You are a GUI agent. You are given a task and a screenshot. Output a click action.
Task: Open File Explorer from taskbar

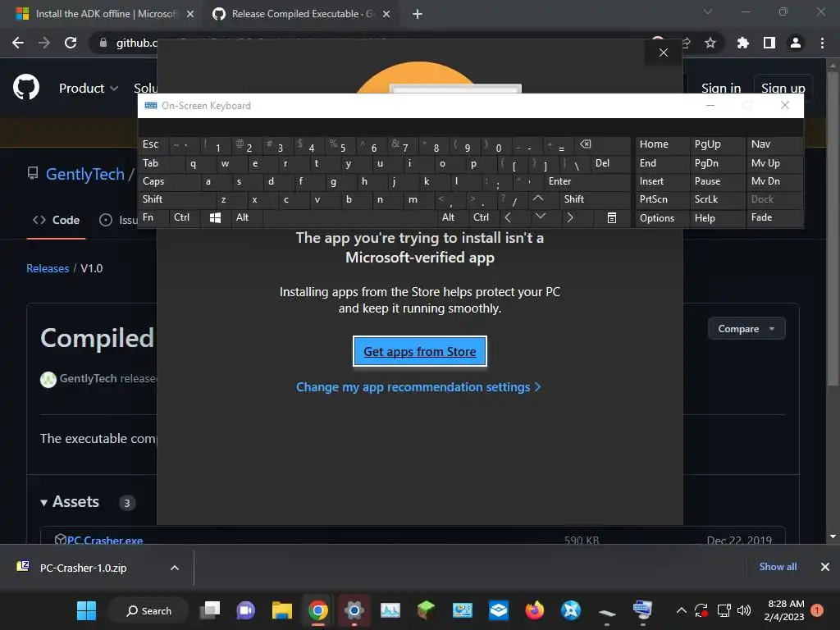282,610
